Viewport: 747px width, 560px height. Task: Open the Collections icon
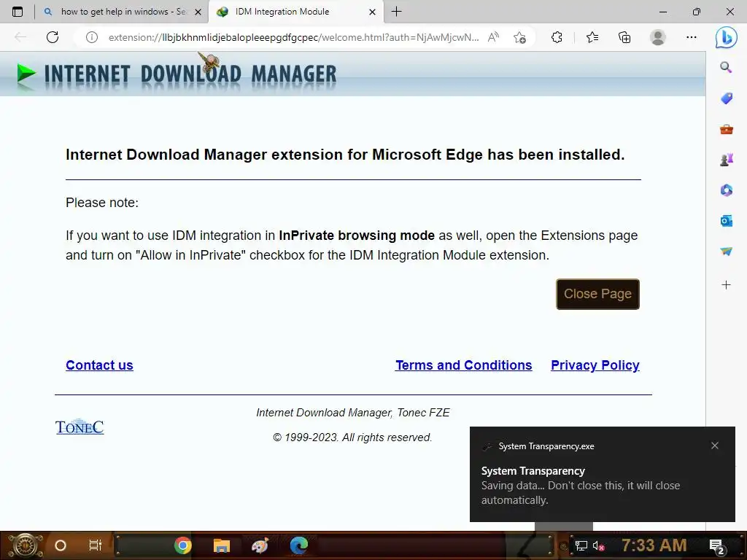[x=624, y=37]
